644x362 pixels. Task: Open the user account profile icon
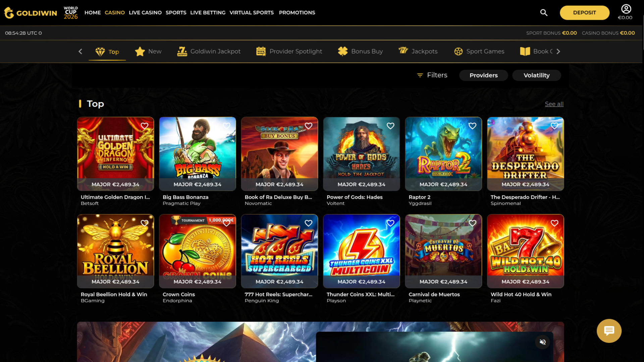[x=626, y=9]
